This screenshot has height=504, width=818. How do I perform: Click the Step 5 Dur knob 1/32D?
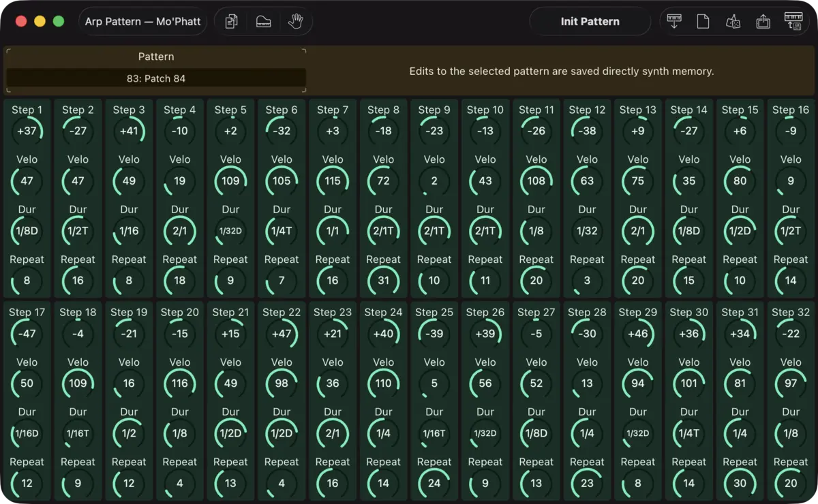coord(230,231)
